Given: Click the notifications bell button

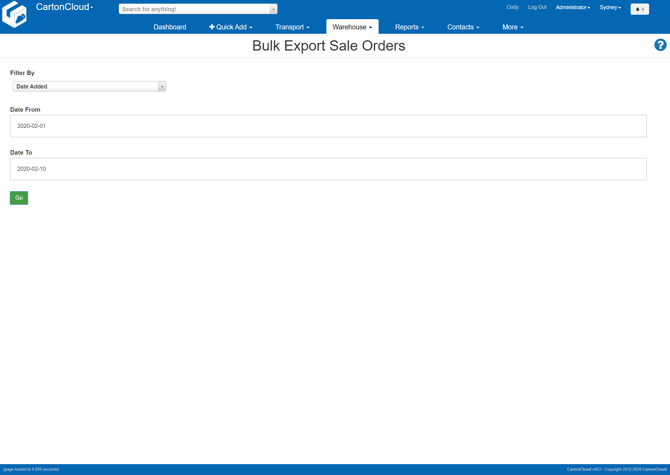Looking at the screenshot, I should [639, 9].
